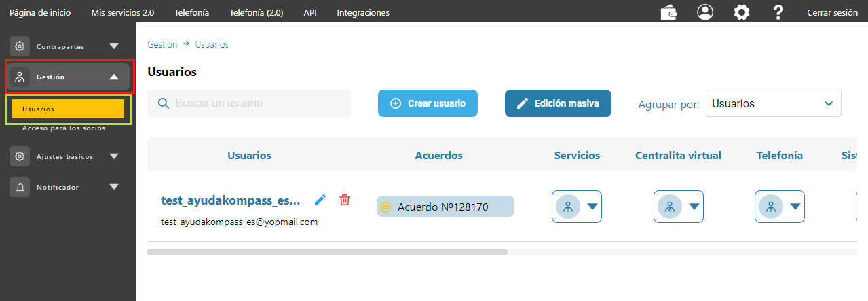Edit user test_ayudakompass_es with pencil icon
The height and width of the screenshot is (301, 868).
point(320,200)
